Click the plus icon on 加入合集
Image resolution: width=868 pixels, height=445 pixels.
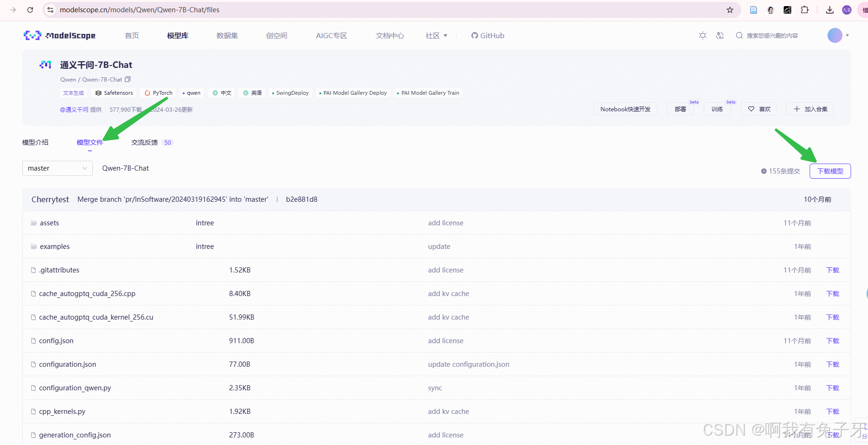click(797, 109)
